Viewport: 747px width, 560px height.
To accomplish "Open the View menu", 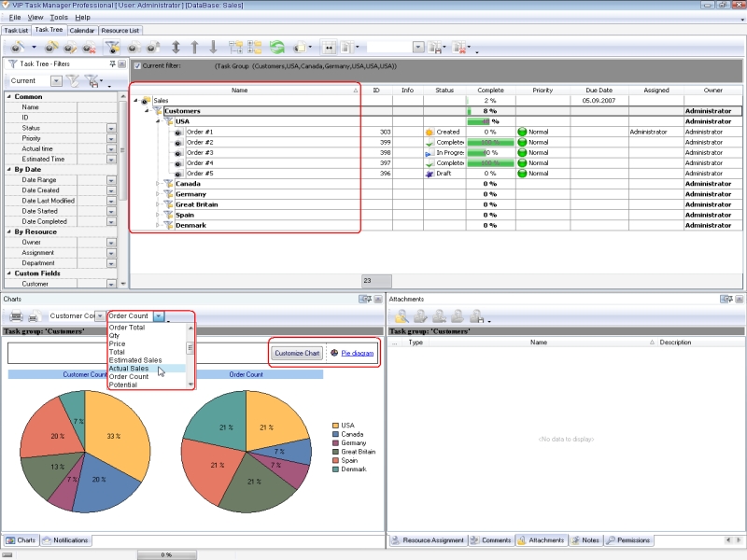I will pos(35,17).
